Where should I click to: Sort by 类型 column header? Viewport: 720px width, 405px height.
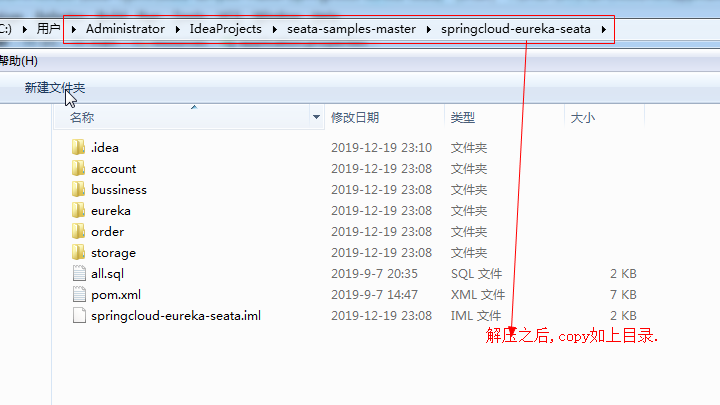[x=462, y=118]
